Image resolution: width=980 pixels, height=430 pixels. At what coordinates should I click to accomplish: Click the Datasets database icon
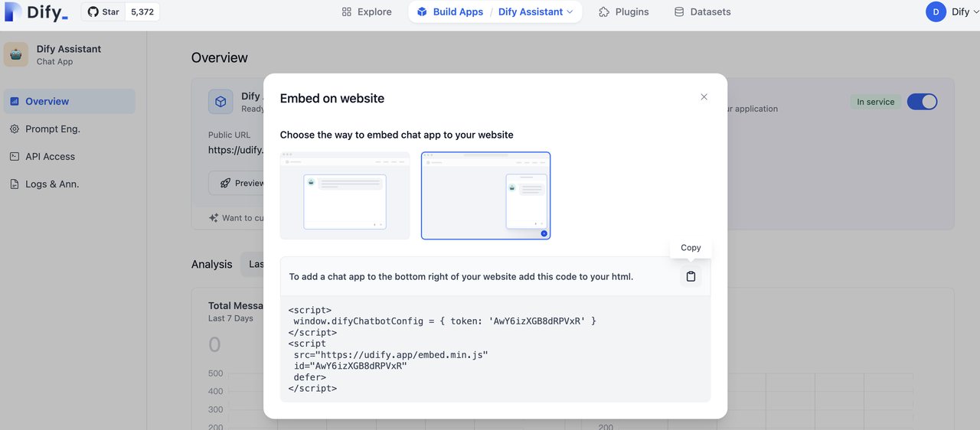coord(679,12)
